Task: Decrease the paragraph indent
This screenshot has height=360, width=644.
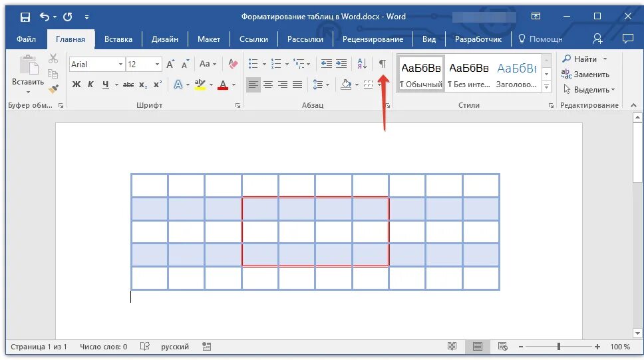Action: 327,64
